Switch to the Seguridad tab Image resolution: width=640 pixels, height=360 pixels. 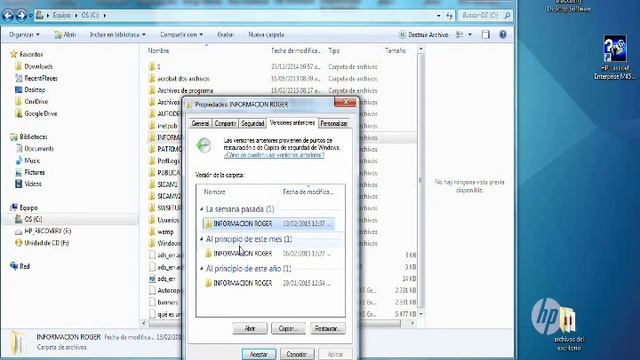coord(253,123)
